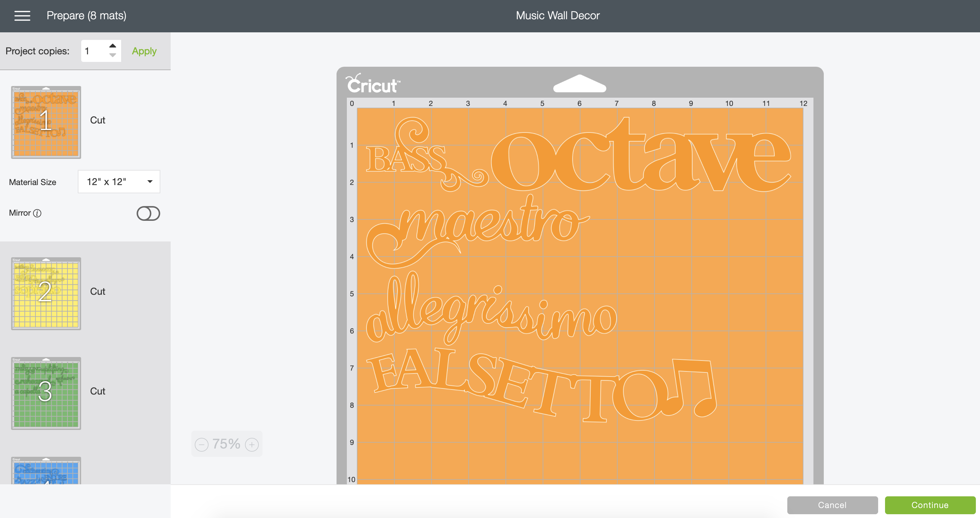Select the yellow mat 2 thumbnail
The height and width of the screenshot is (518, 980).
tap(46, 293)
